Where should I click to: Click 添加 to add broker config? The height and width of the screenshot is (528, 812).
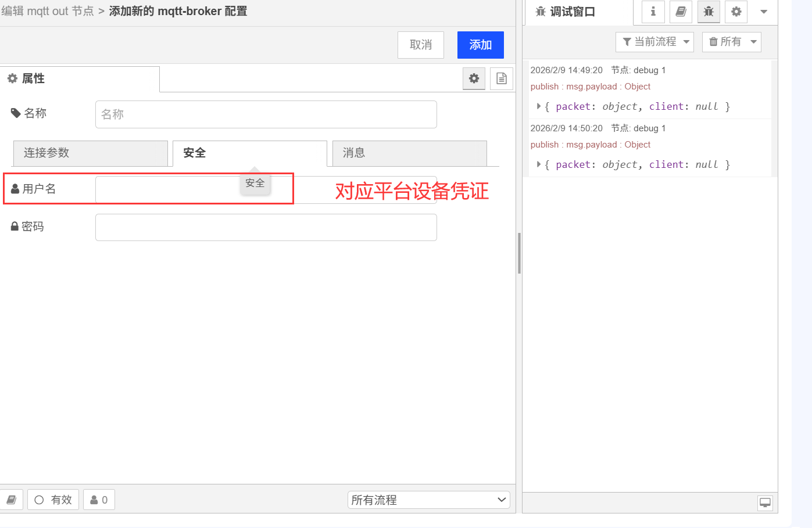(481, 45)
